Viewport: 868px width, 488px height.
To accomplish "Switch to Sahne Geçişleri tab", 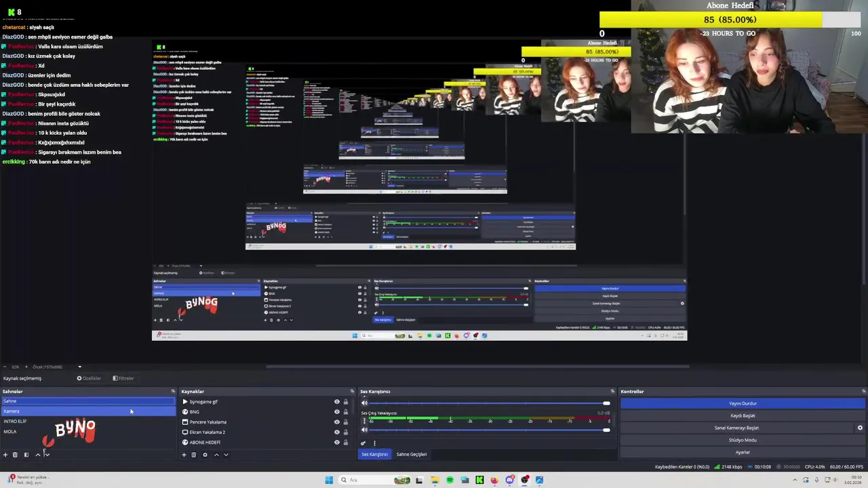I will point(412,454).
